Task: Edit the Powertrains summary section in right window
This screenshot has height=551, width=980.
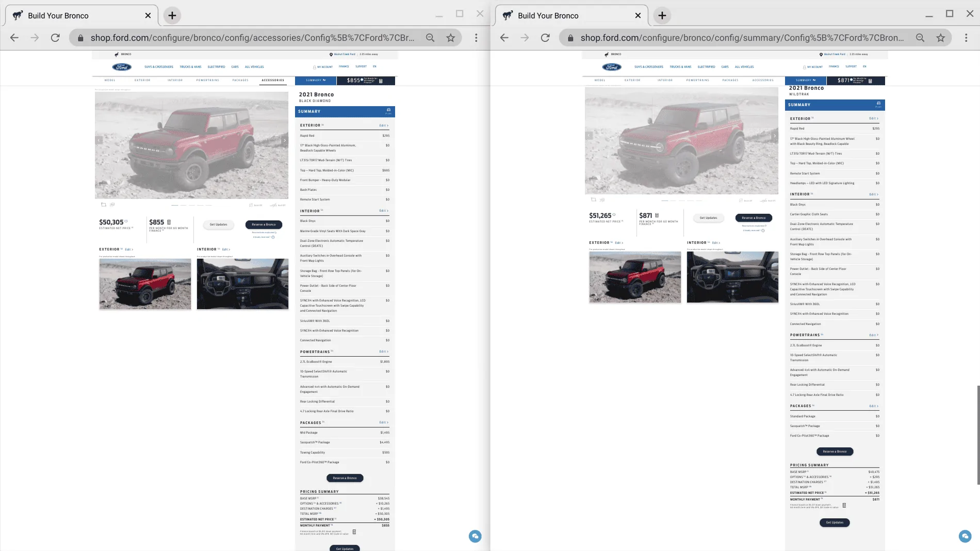Action: [874, 335]
